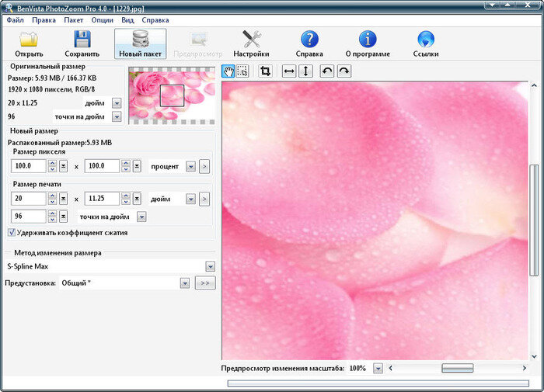Screen dimensions: 544x392
Task: Click the >> preset button
Action: [204, 284]
